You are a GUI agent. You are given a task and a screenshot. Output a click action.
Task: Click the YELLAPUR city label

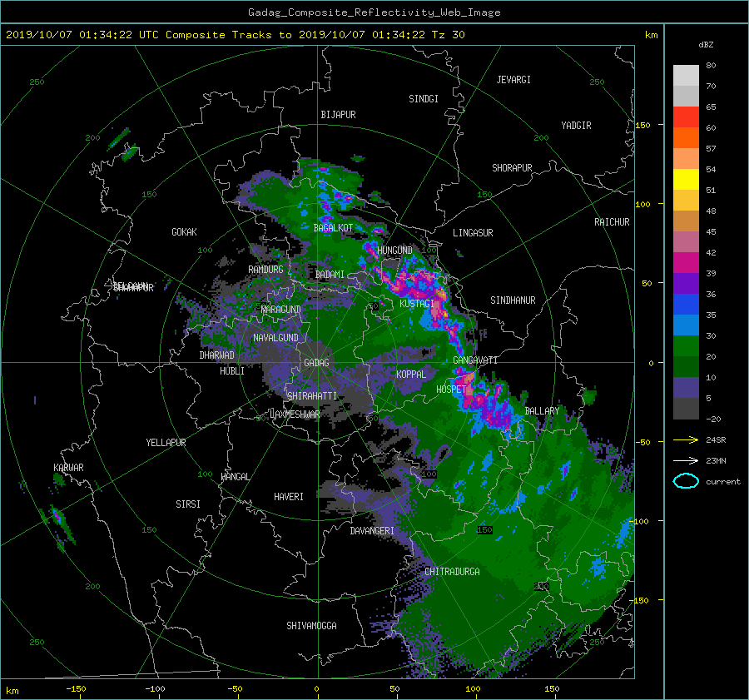coord(166,443)
